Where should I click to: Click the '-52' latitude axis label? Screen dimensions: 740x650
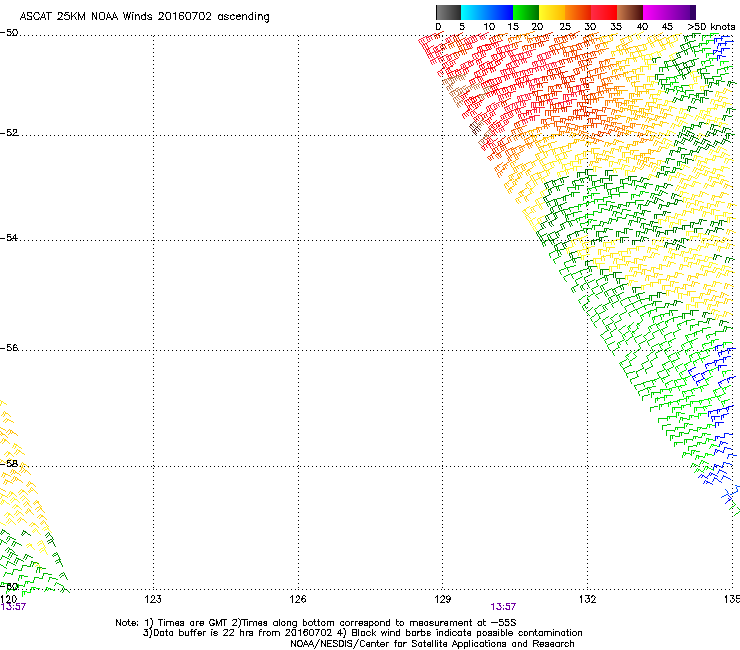tap(9, 133)
